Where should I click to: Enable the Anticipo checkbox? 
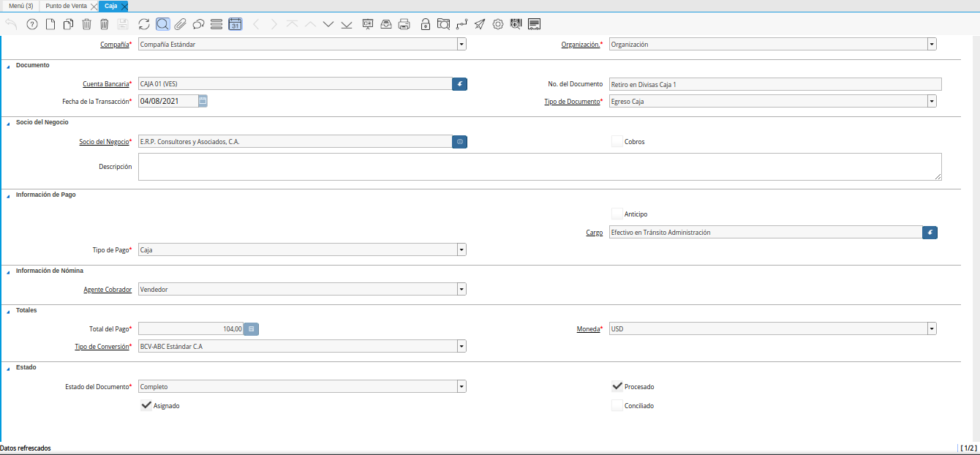pyautogui.click(x=617, y=214)
